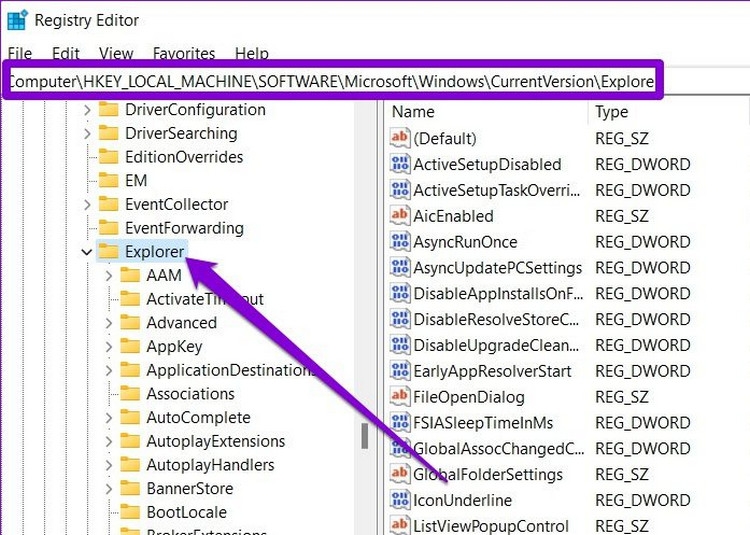Viewport: 750px width, 535px height.
Task: Click the AsyncUpdatePCSettings DWORD icon
Action: point(400,267)
